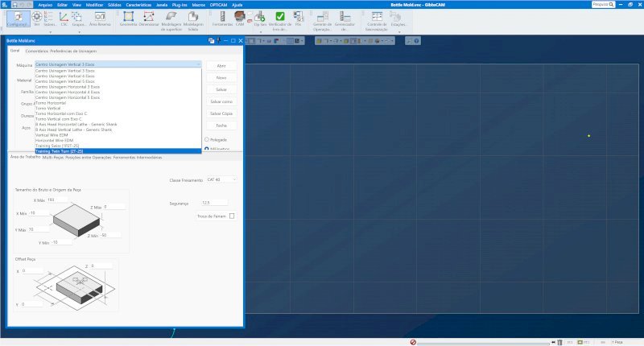Switch to the Comentários tab
The width and height of the screenshot is (644, 346).
click(36, 51)
